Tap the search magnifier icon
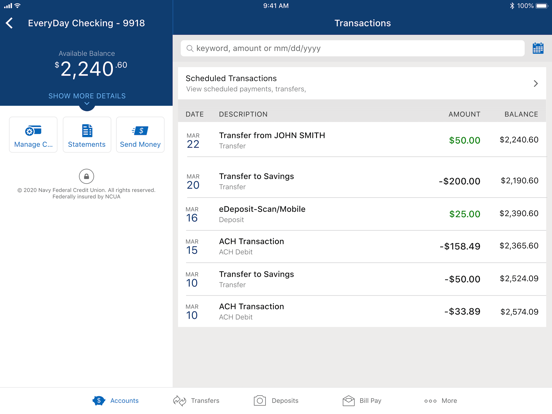This screenshot has height=414, width=552. (x=190, y=49)
